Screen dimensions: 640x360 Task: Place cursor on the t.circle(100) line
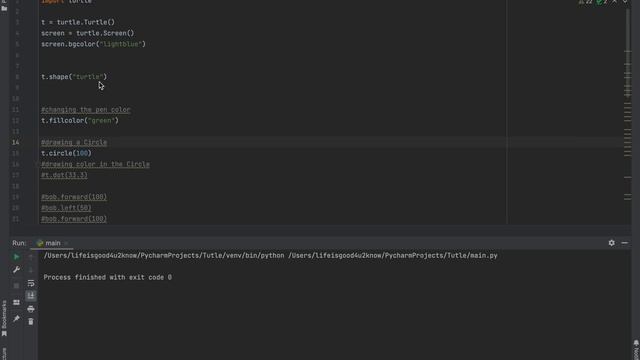coord(66,153)
